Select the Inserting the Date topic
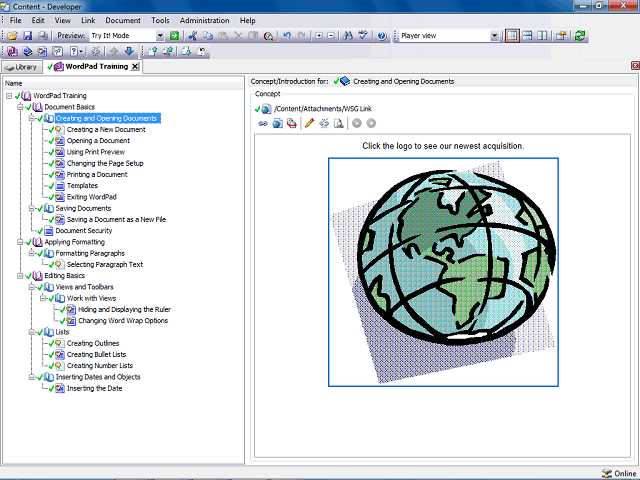Viewport: 640px width, 480px height. tap(94, 389)
